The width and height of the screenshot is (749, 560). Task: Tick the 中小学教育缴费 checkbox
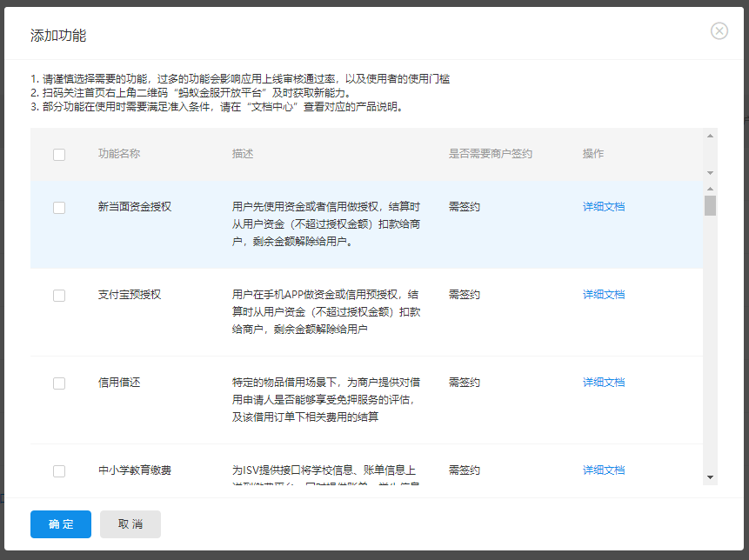click(59, 471)
